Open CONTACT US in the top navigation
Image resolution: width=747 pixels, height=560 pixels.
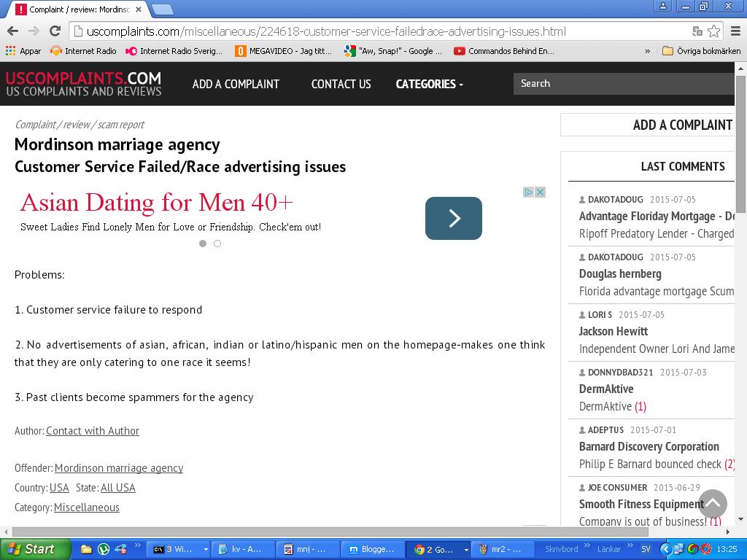pos(341,84)
